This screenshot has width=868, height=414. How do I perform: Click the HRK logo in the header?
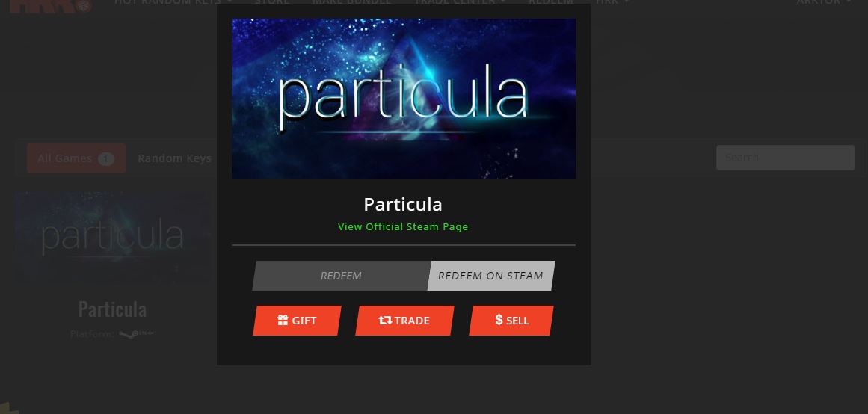pos(51,5)
